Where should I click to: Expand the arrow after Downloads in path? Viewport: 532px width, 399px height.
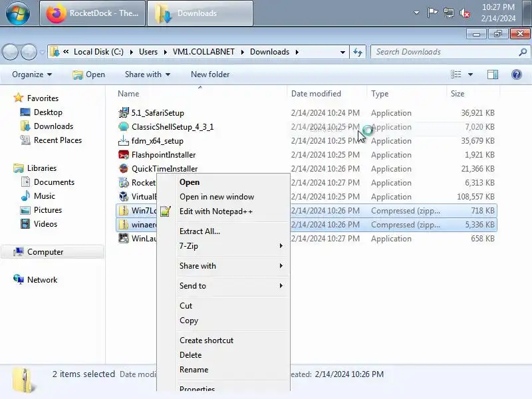297,52
